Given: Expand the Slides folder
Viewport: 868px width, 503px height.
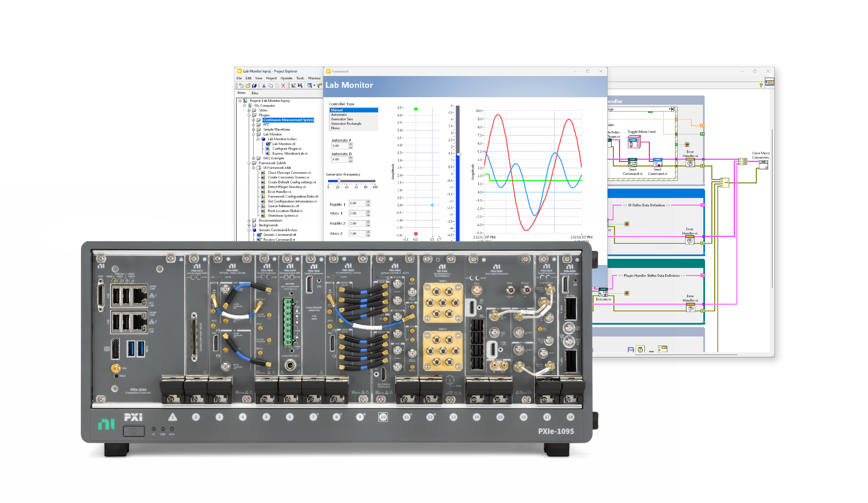Looking at the screenshot, I should coord(249,111).
